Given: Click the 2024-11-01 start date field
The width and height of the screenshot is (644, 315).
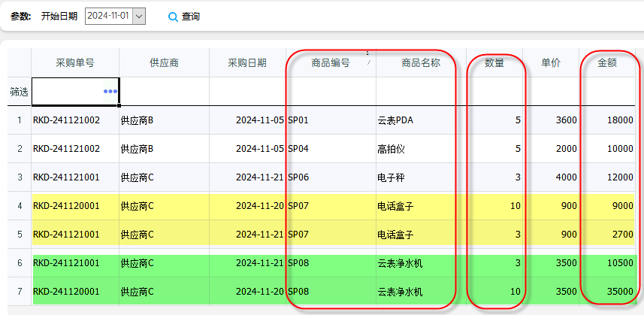Looking at the screenshot, I should (x=109, y=16).
